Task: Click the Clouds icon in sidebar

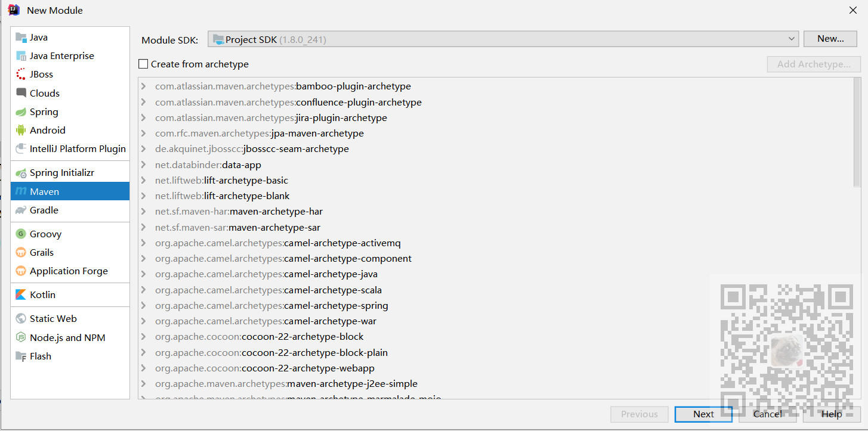Action: coord(21,94)
